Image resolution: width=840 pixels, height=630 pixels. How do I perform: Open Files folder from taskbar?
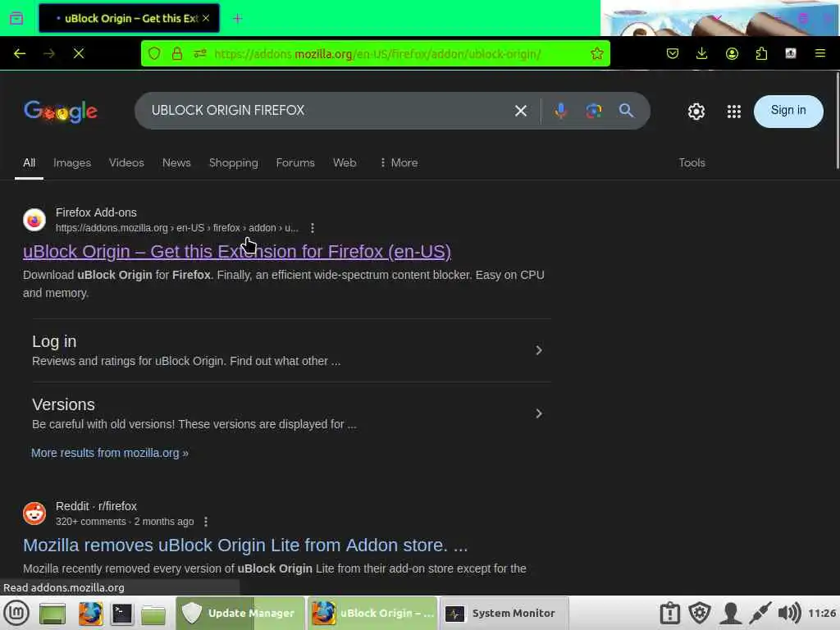153,614
